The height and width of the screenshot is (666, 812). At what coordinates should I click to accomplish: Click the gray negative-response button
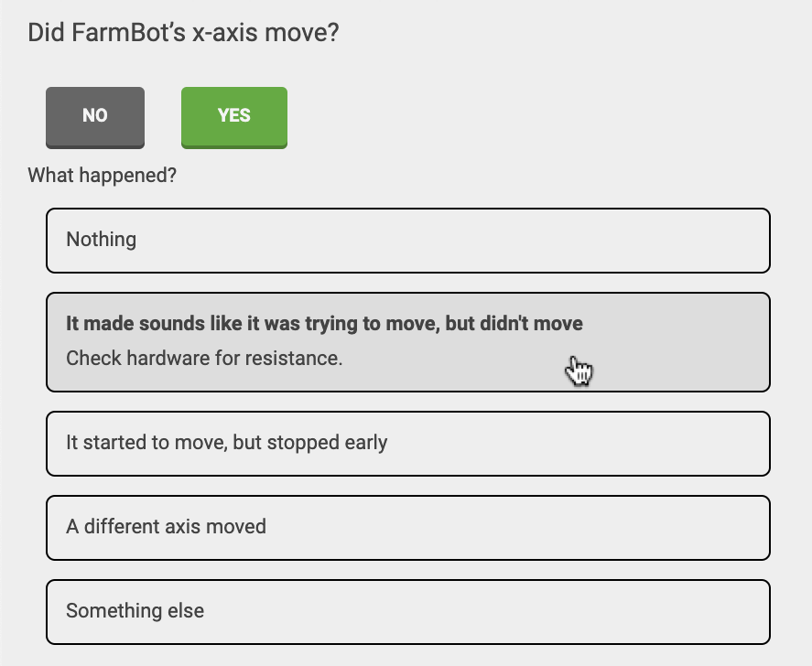coord(94,116)
